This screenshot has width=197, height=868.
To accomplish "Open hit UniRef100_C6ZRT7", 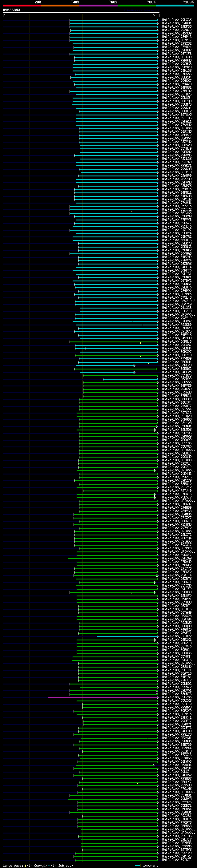I will coord(177,40).
